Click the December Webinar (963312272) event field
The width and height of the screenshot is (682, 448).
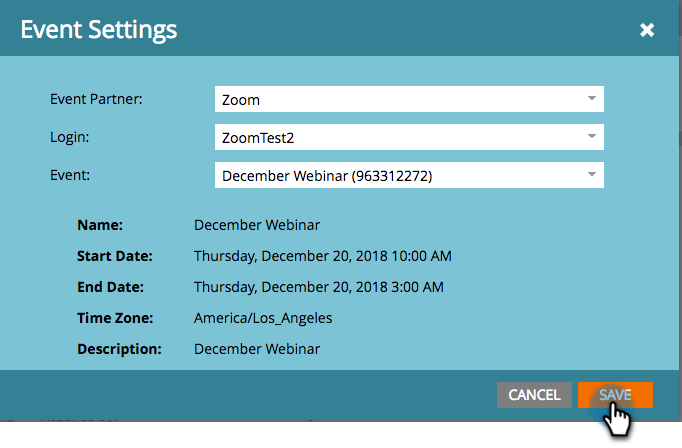tap(409, 175)
